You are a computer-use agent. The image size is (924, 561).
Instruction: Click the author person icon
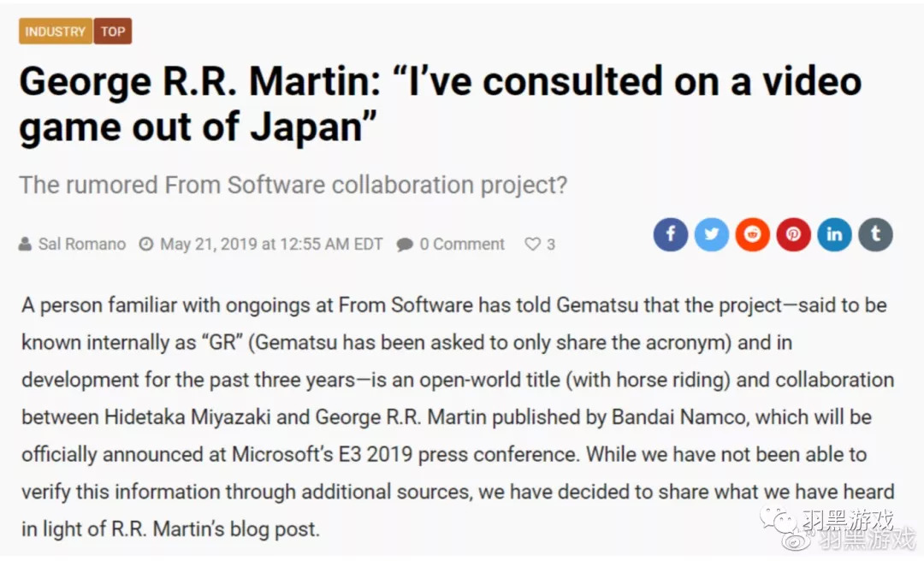click(x=26, y=245)
